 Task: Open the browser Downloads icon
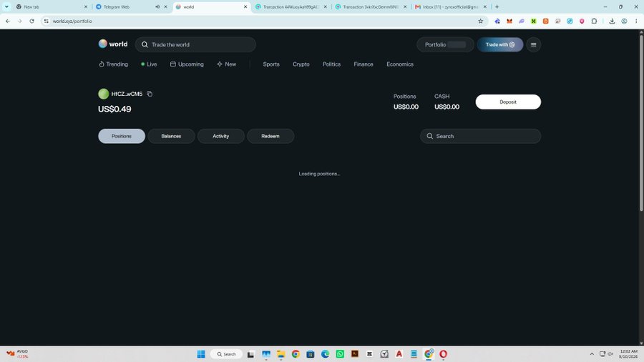pyautogui.click(x=612, y=21)
